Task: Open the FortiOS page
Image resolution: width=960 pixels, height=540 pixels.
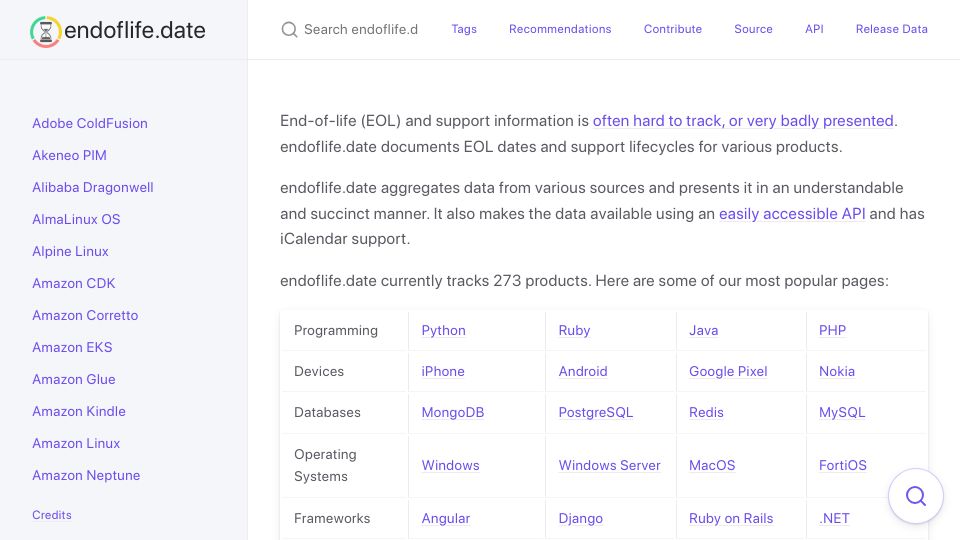Action: click(x=842, y=465)
